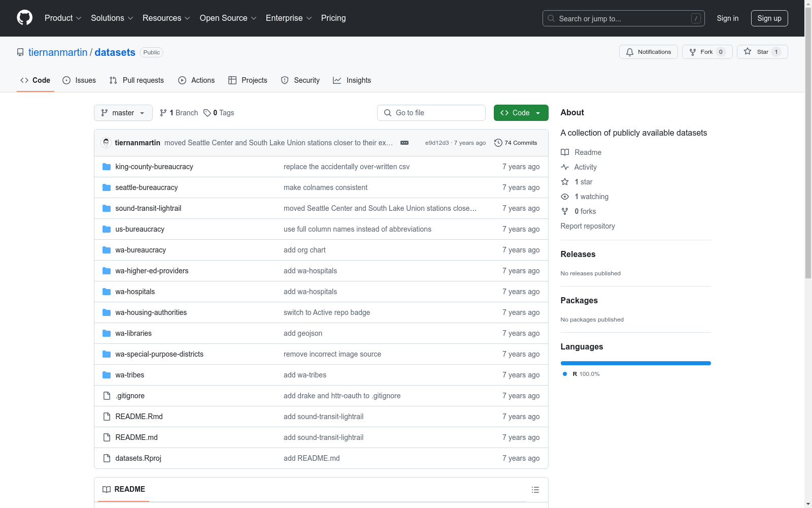View the 1 Branch link
The height and width of the screenshot is (508, 812).
pos(179,113)
